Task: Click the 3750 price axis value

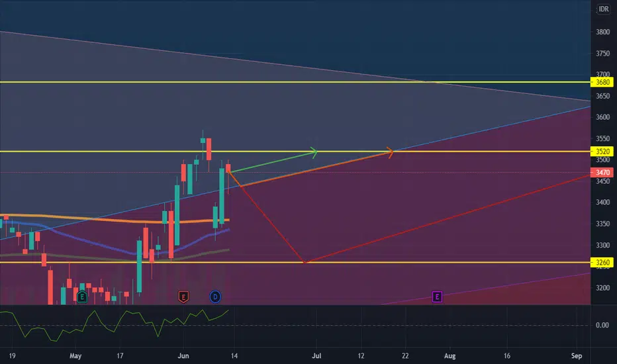Action: point(603,54)
